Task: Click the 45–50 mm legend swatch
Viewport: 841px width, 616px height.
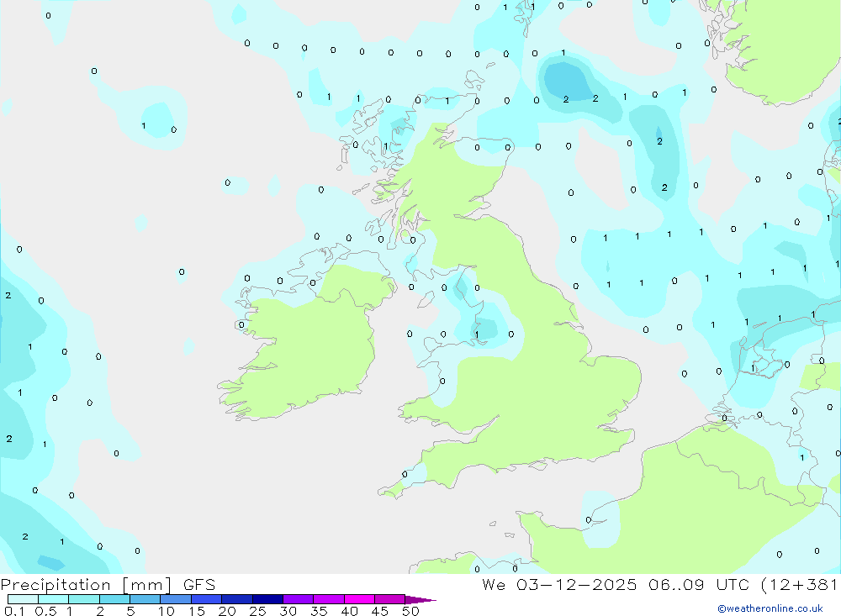Action: tap(390, 599)
